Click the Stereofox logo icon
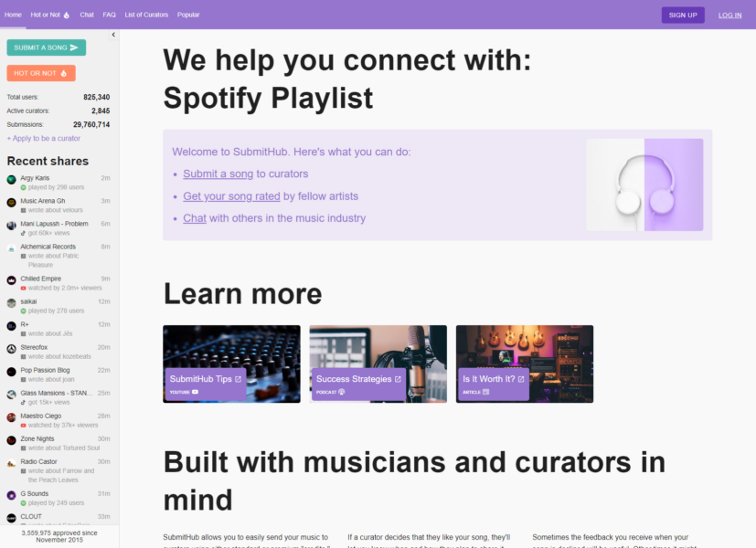 11,348
